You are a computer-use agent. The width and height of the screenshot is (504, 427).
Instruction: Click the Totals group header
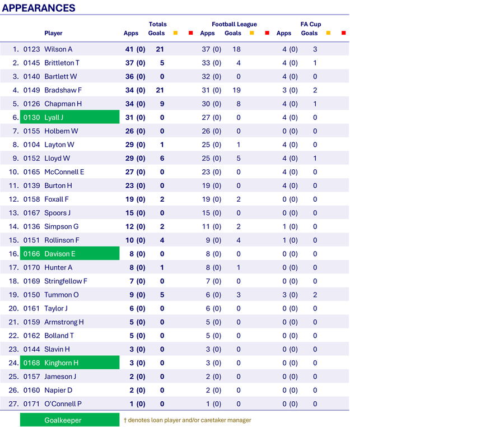coord(157,24)
